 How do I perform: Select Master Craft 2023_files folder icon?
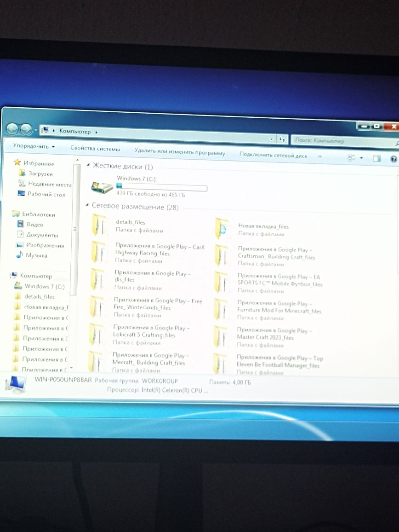point(221,336)
